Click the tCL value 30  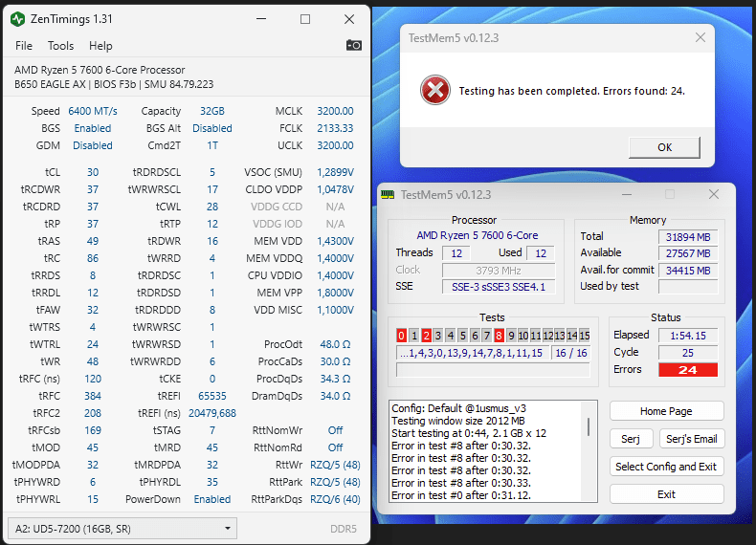[x=93, y=172]
